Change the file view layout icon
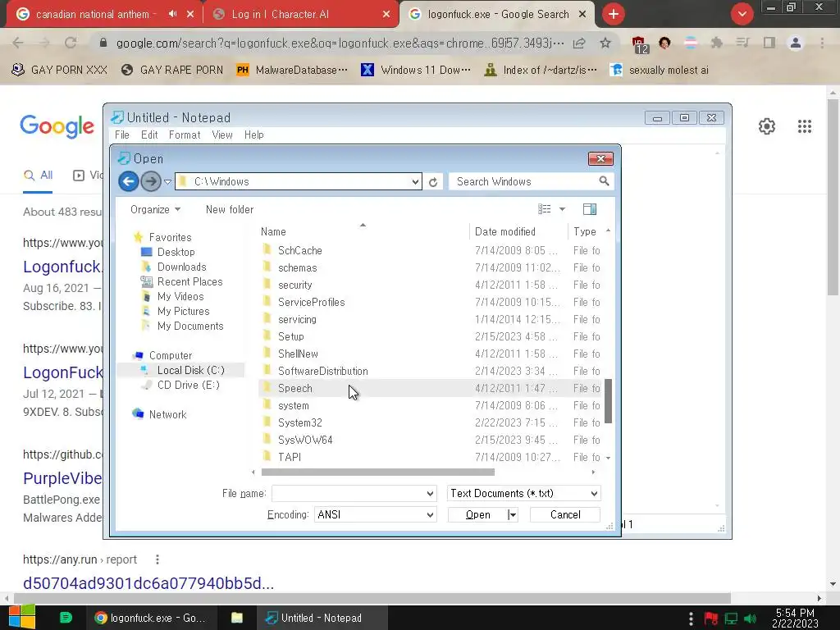Image resolution: width=840 pixels, height=630 pixels. pyautogui.click(x=545, y=209)
